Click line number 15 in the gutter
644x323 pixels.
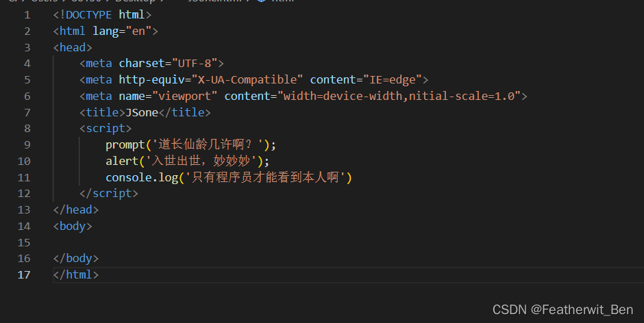tap(24, 242)
